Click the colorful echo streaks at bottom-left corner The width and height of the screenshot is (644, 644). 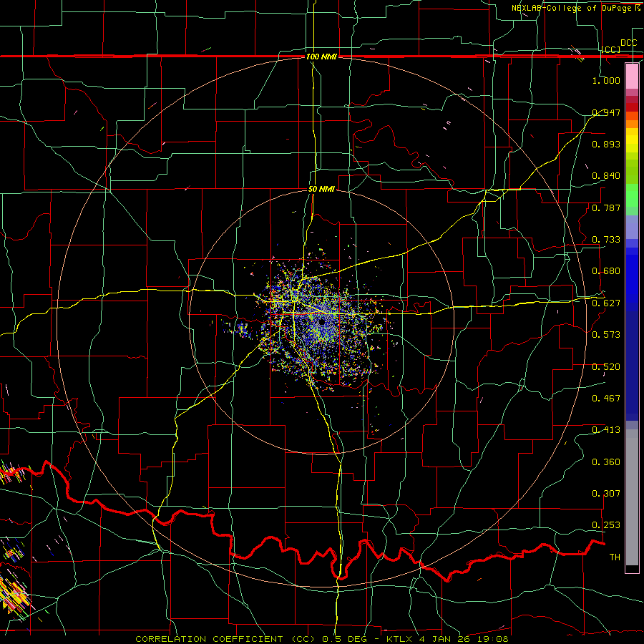tap(14, 595)
